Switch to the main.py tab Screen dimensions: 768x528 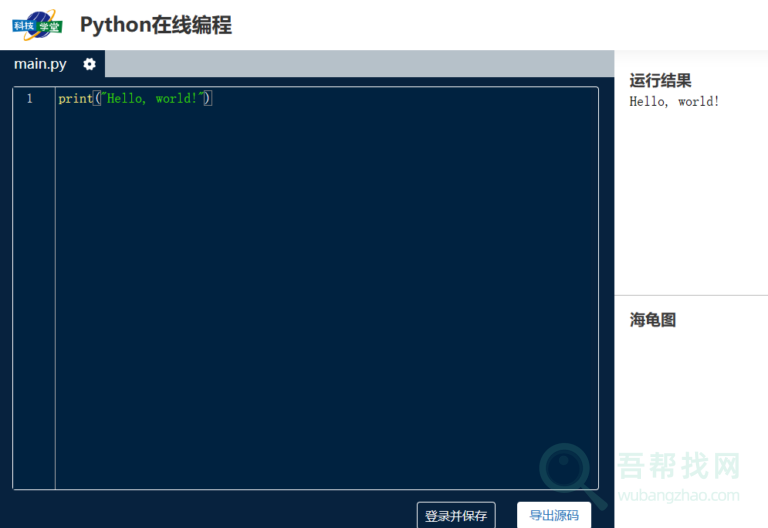click(x=40, y=64)
